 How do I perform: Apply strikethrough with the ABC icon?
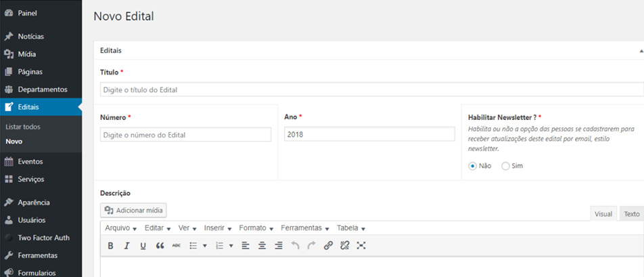point(177,246)
